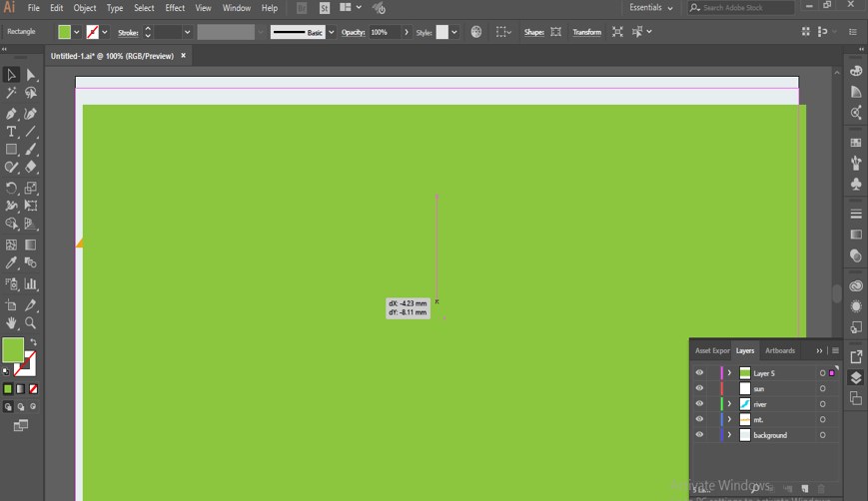
Task: Select the Symbol Sprayer tool
Action: tap(11, 284)
